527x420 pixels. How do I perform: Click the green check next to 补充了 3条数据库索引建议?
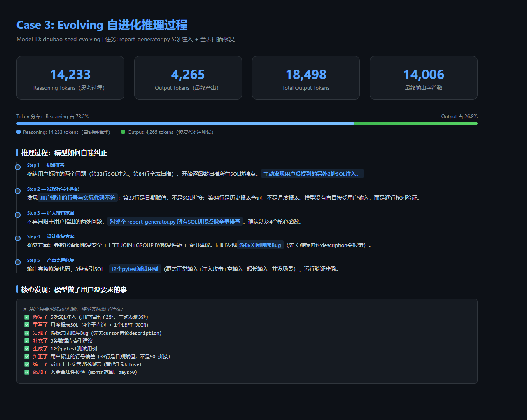tap(27, 341)
